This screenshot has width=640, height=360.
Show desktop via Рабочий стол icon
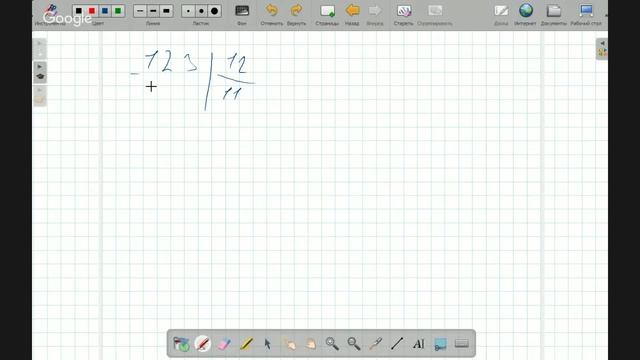pyautogui.click(x=586, y=11)
